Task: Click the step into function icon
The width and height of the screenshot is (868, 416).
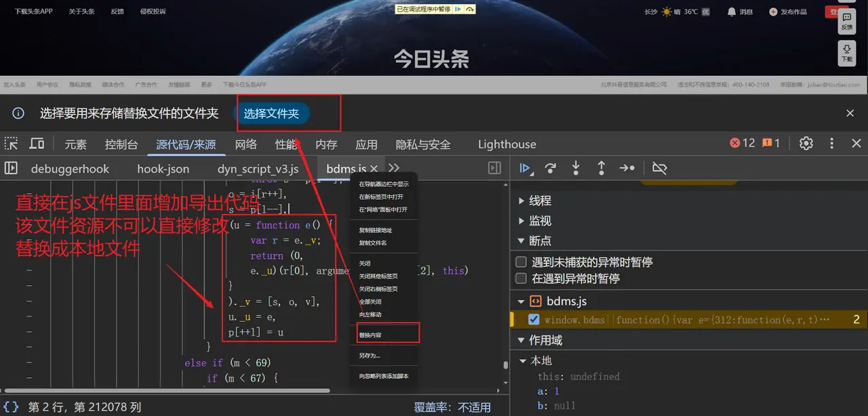Action: coord(576,168)
